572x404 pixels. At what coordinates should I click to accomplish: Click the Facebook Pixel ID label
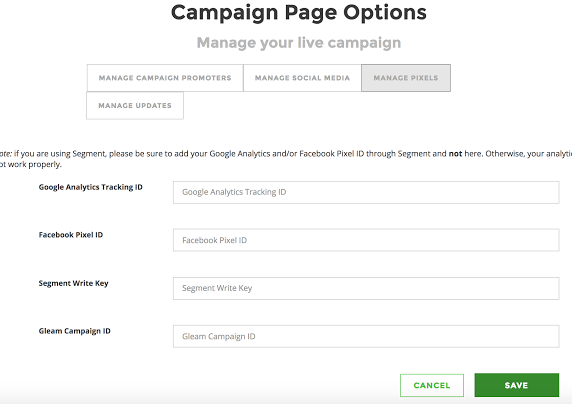[71, 235]
